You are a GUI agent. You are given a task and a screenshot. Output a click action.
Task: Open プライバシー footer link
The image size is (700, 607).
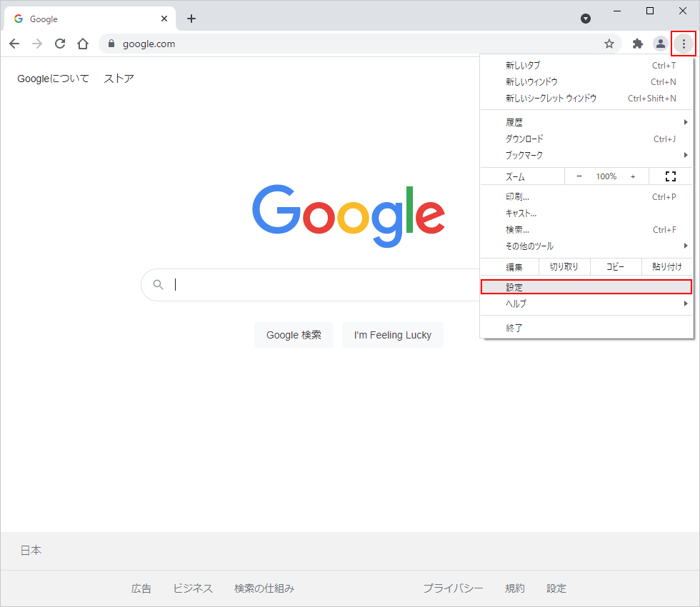pyautogui.click(x=453, y=588)
